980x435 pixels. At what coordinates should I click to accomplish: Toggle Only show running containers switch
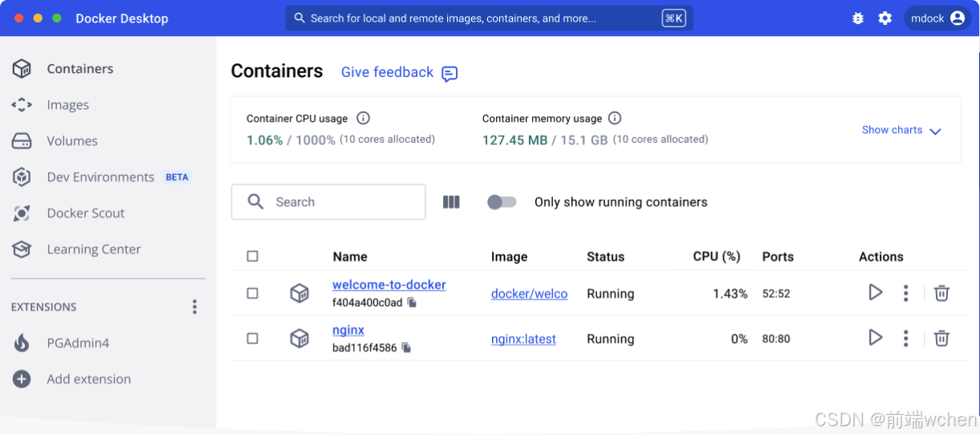pyautogui.click(x=502, y=202)
